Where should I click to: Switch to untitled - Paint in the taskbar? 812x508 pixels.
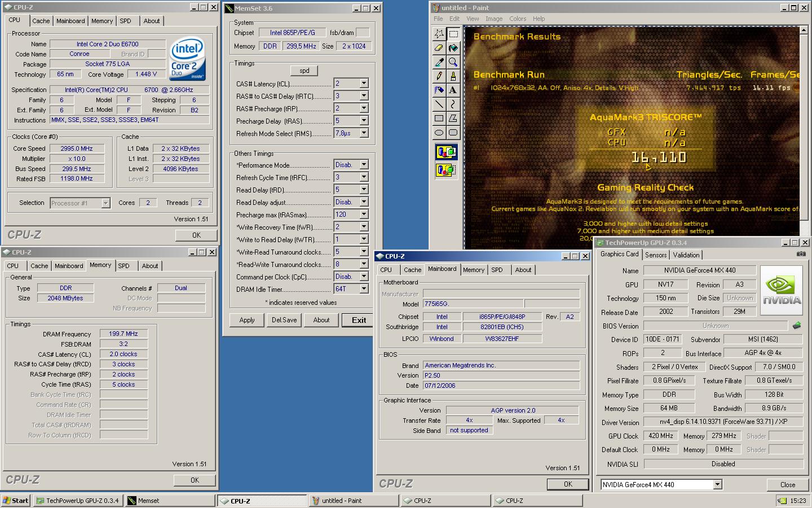click(353, 500)
